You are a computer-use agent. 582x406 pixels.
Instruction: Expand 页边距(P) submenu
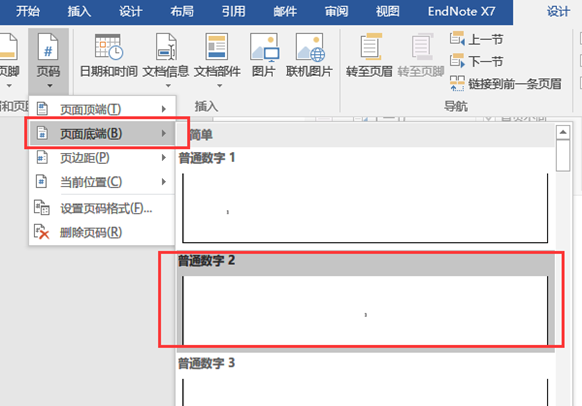click(102, 158)
